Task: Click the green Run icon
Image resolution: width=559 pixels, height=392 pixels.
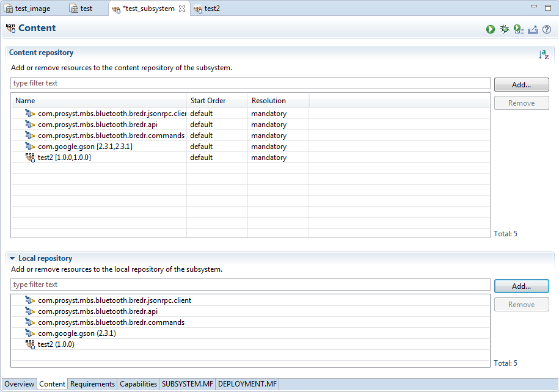Action: pos(491,29)
